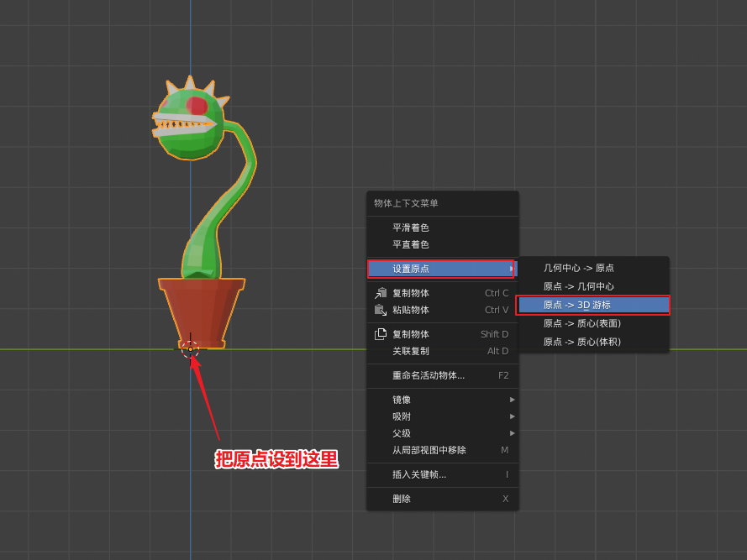Image resolution: width=747 pixels, height=560 pixels.
Task: Choose 关联复制 Alt D entry
Action: click(443, 351)
